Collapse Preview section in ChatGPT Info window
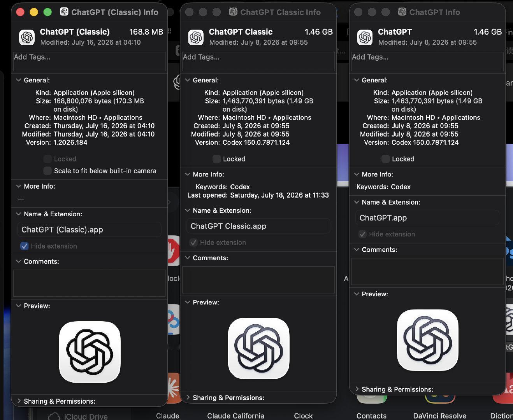This screenshot has width=513, height=420. [356, 294]
